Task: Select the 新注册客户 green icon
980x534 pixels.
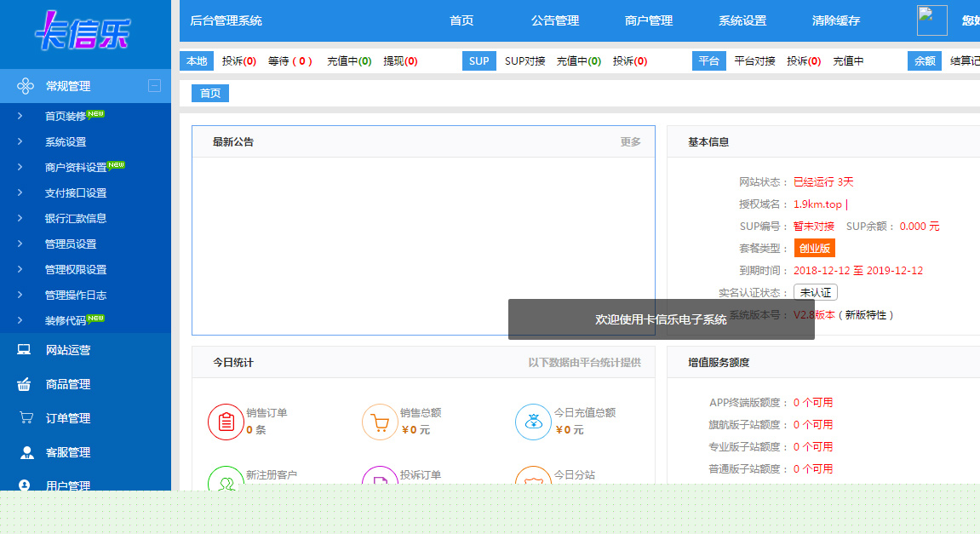Action: coord(225,480)
